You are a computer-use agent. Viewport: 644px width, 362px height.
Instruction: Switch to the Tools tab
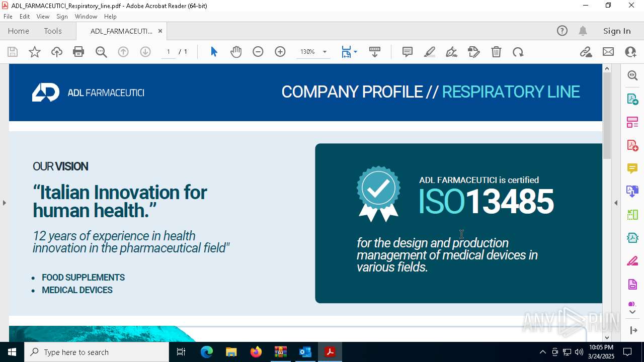[53, 31]
